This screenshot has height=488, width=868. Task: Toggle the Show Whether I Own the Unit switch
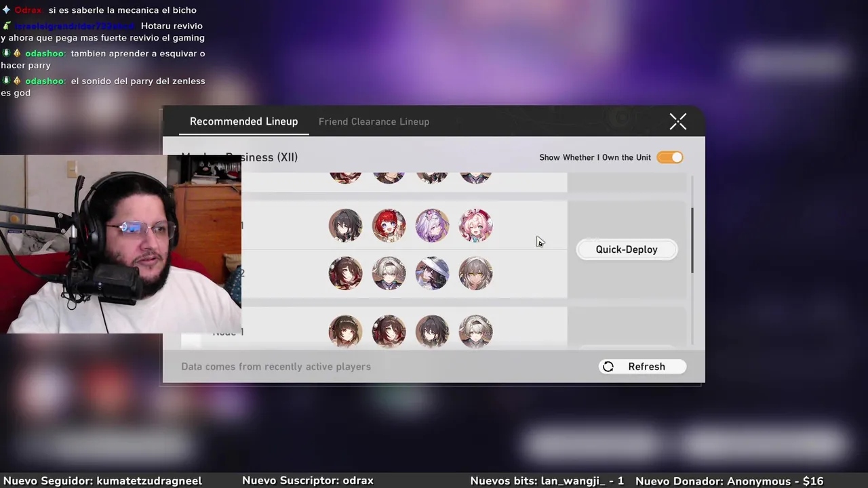(670, 157)
